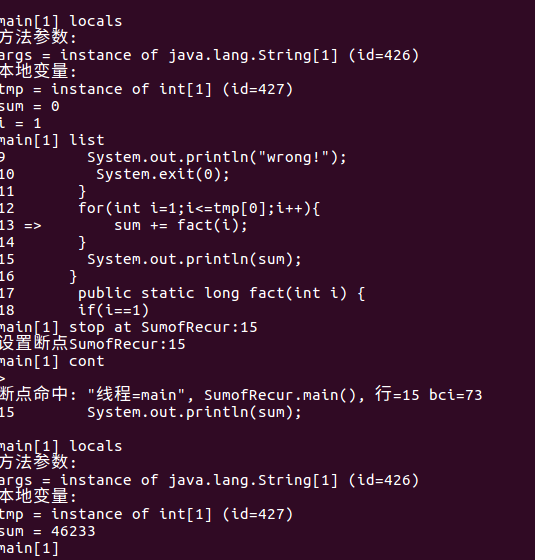Click the sum = 0 line
This screenshot has height=560, width=535.
(x=30, y=106)
